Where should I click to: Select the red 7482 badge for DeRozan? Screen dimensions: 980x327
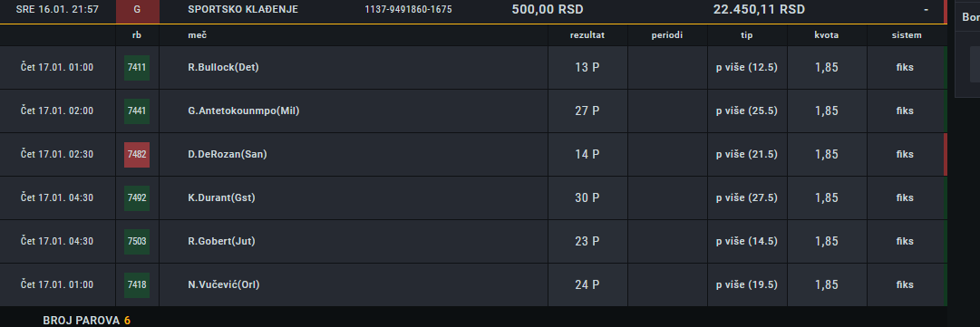(x=136, y=154)
